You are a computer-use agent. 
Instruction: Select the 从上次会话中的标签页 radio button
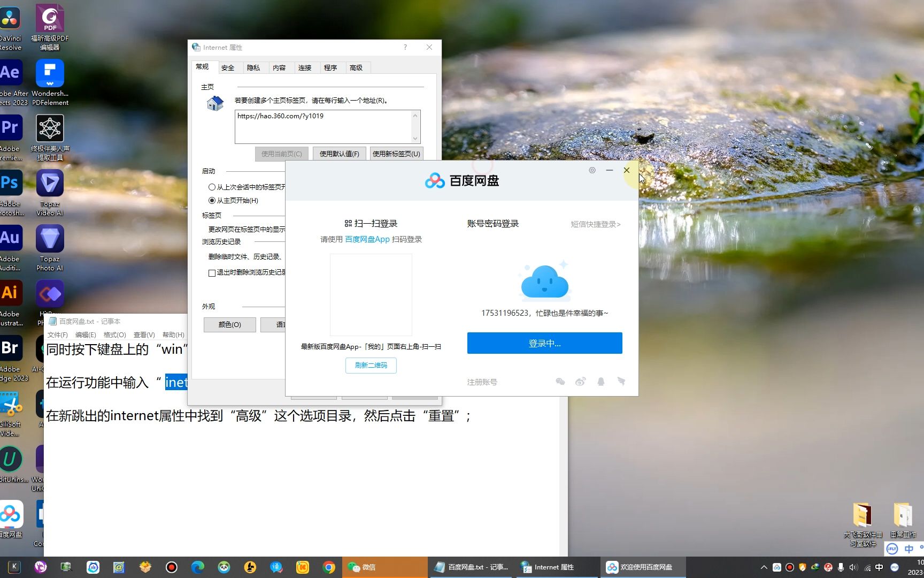click(x=212, y=187)
